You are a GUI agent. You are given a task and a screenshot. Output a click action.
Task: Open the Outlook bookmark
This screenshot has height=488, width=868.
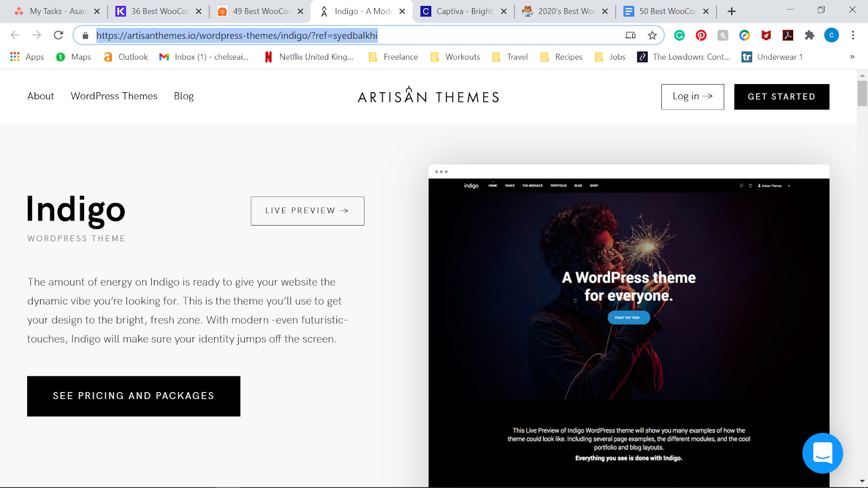tap(125, 57)
